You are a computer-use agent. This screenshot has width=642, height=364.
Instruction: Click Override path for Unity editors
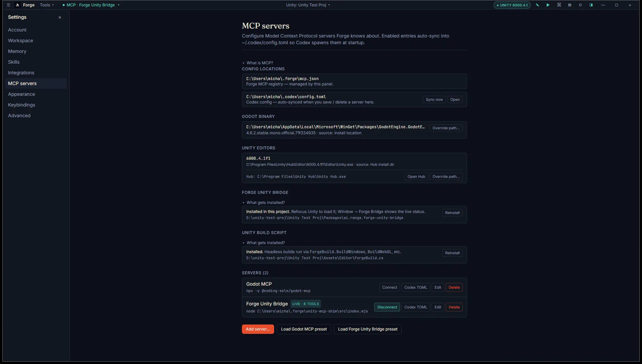pyautogui.click(x=446, y=176)
